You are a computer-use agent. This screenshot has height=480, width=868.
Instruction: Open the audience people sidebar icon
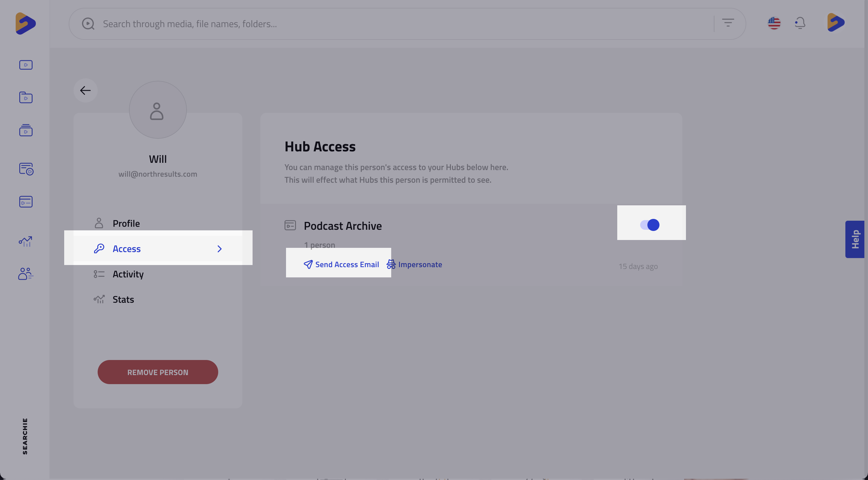(x=26, y=273)
